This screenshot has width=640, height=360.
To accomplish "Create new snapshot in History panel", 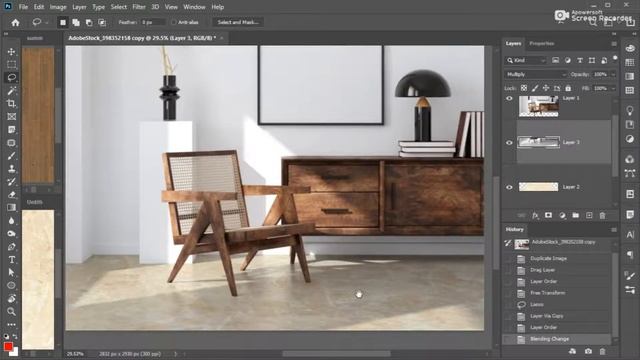I will pos(588,351).
